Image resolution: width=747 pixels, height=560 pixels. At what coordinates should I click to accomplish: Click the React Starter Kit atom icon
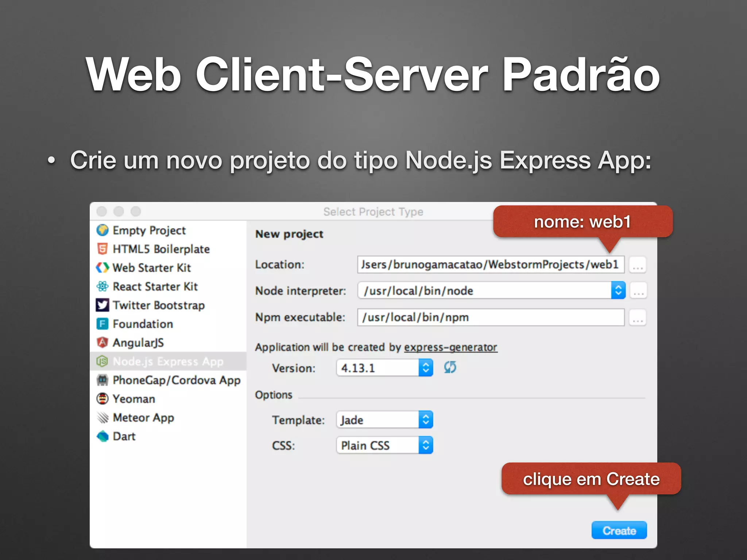[x=102, y=286]
